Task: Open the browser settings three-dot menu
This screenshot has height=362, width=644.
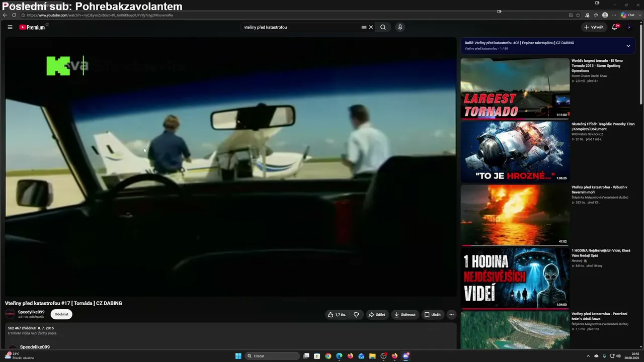Action: click(x=614, y=15)
